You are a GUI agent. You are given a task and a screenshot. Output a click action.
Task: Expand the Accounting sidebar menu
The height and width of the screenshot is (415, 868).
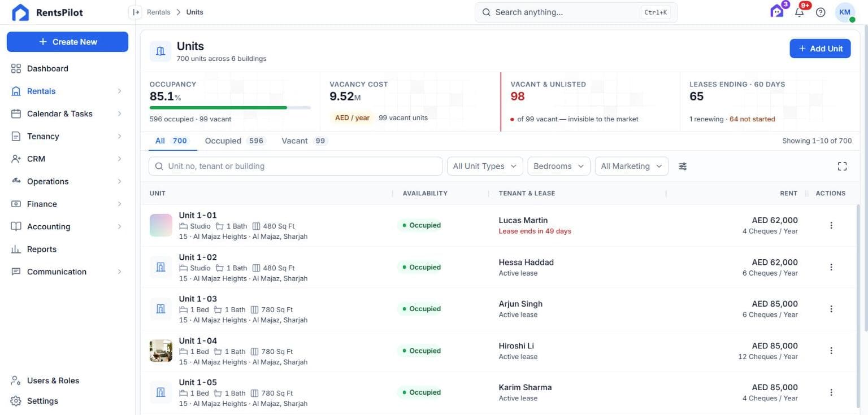point(67,226)
